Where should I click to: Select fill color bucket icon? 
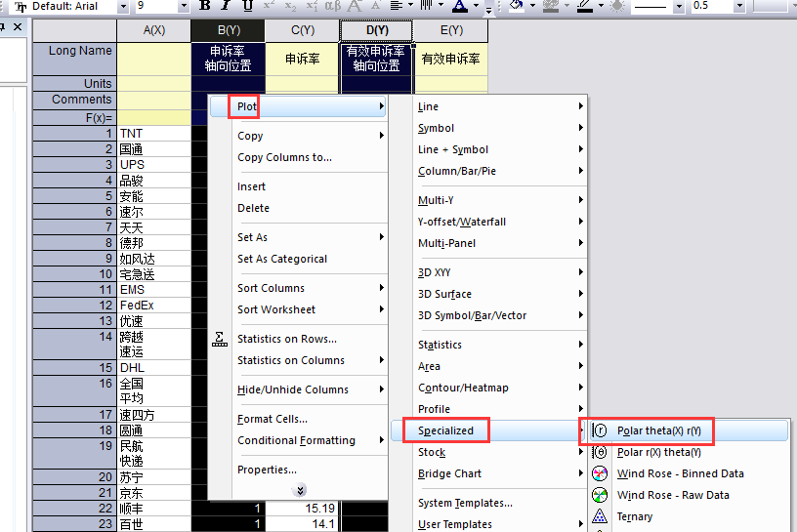[x=517, y=6]
